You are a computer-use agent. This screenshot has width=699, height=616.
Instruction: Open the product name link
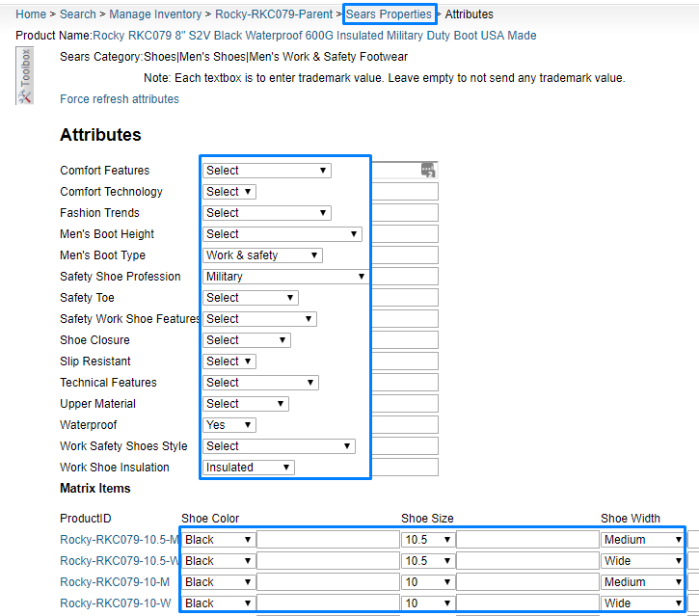(314, 36)
